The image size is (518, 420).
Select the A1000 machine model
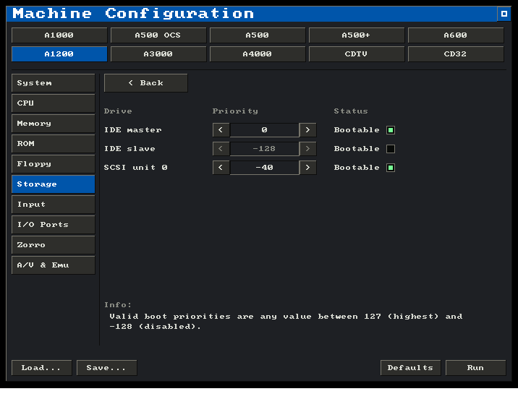tap(59, 35)
